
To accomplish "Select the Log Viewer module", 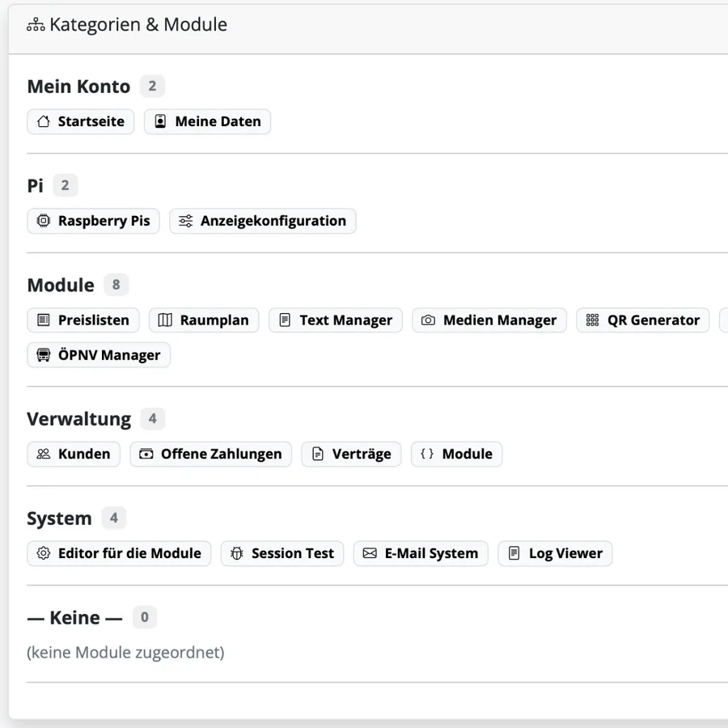I will pos(555,553).
